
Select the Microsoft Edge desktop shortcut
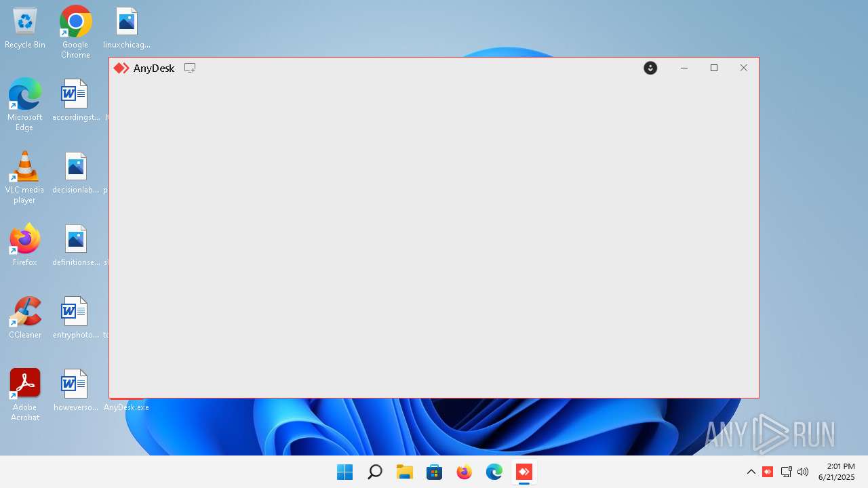(x=24, y=104)
